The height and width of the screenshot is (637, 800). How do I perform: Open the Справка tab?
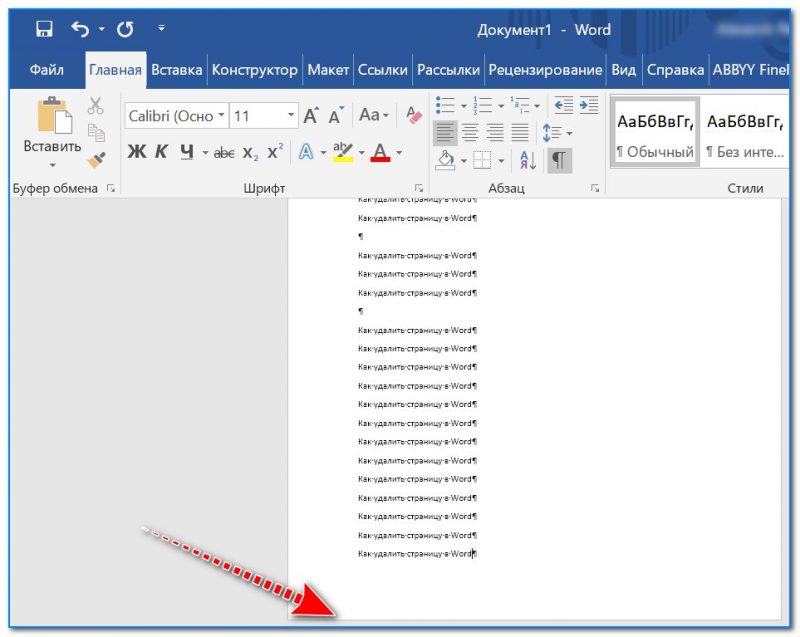pos(675,70)
